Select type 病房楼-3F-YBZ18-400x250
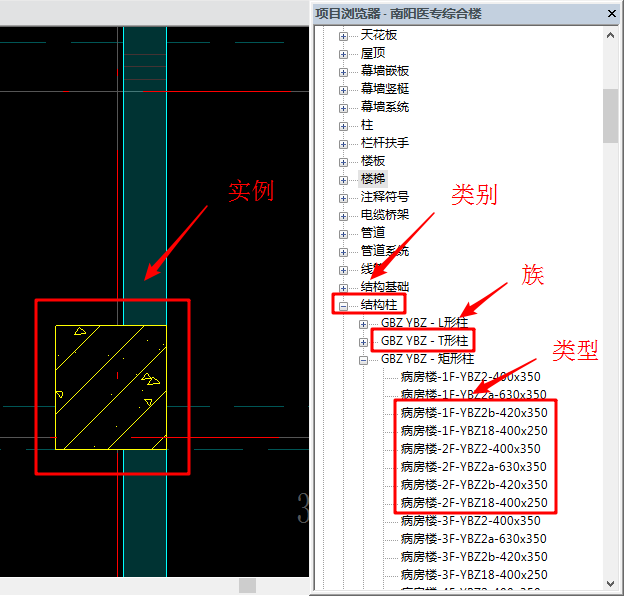Viewport: 624px width, 596px height. point(474,575)
